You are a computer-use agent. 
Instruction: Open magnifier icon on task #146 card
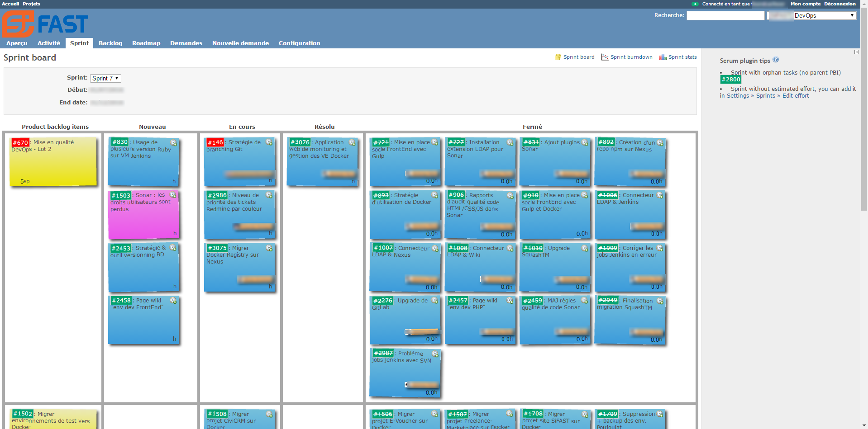[269, 142]
